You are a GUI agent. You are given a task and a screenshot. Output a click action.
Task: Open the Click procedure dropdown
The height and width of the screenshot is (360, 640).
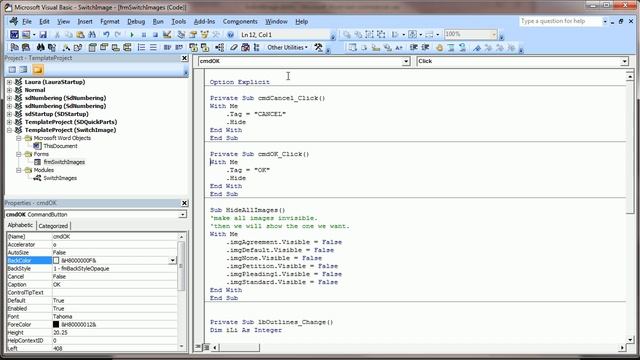pyautogui.click(x=624, y=61)
